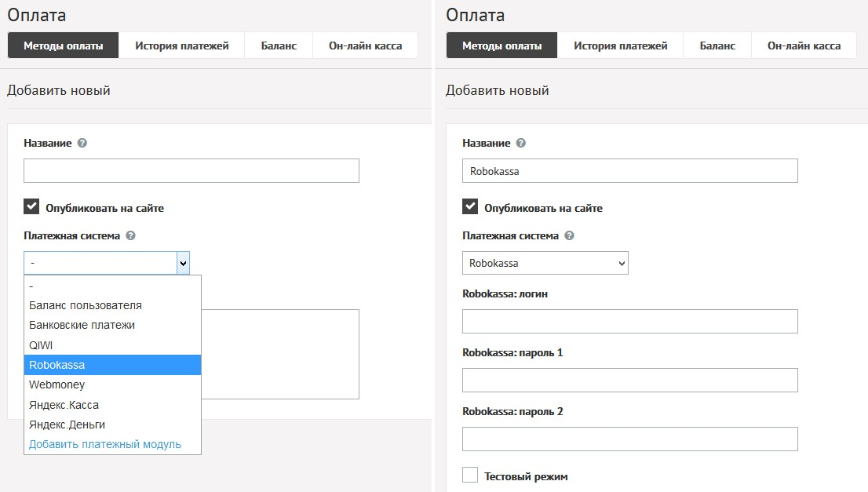Click the Название field containing Robokassa
Image resolution: width=868 pixels, height=492 pixels.
630,170
